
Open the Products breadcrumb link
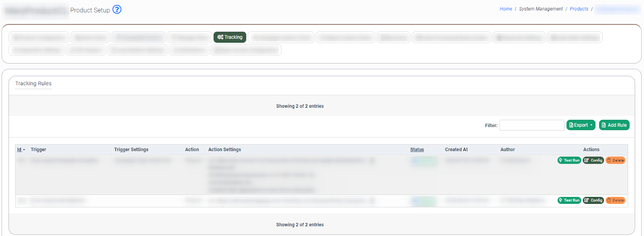(579, 9)
